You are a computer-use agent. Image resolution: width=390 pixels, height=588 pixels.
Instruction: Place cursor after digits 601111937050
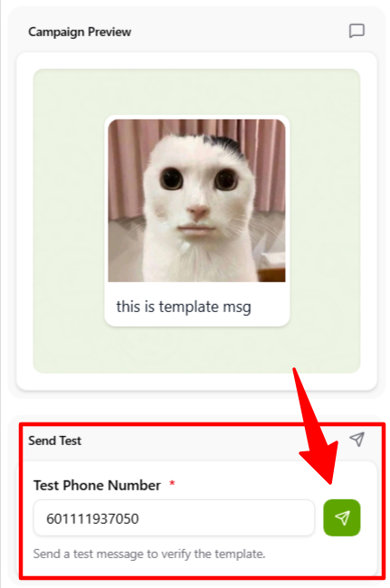point(139,518)
